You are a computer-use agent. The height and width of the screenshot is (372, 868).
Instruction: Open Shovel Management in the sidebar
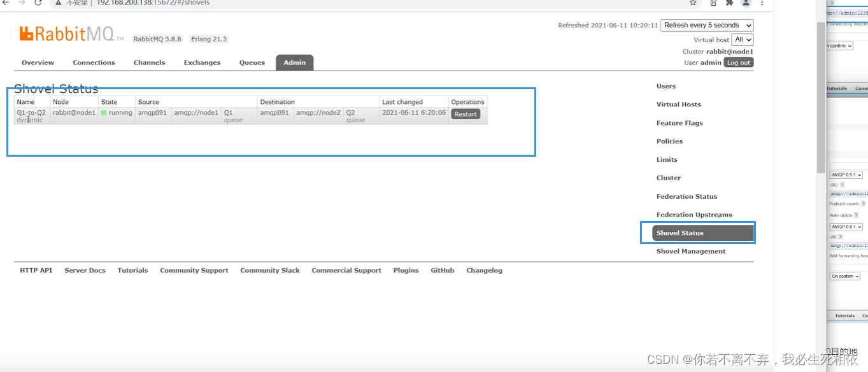click(691, 251)
